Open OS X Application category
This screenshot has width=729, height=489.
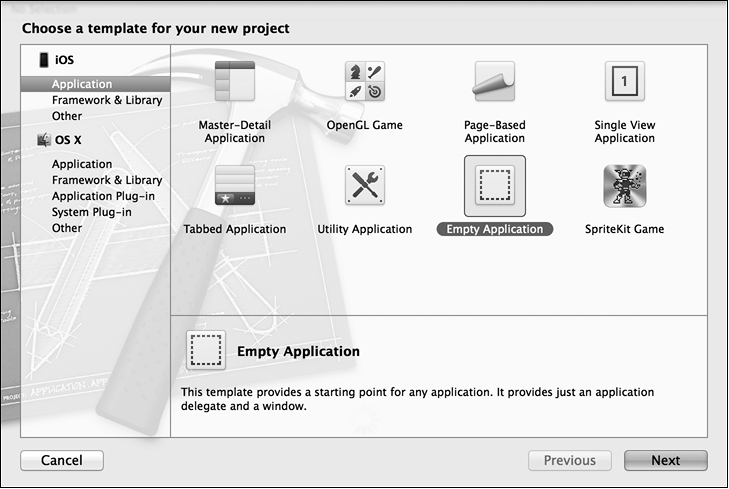click(82, 164)
